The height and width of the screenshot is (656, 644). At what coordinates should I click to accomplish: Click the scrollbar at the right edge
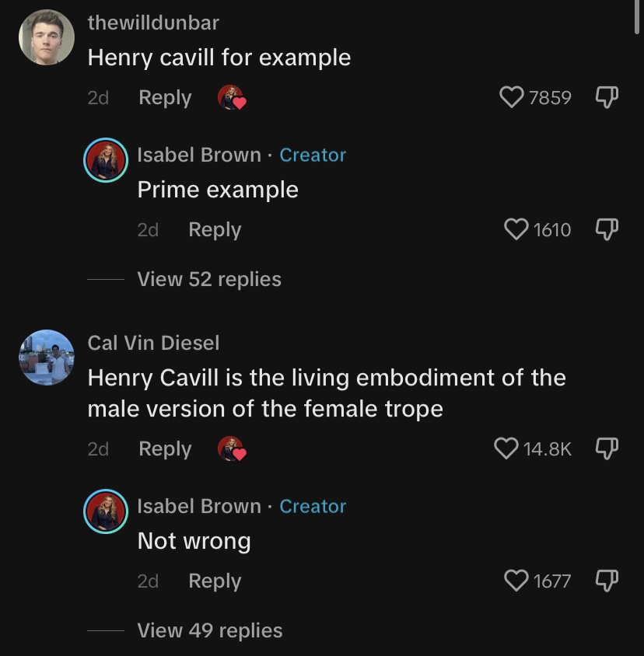(638, 17)
